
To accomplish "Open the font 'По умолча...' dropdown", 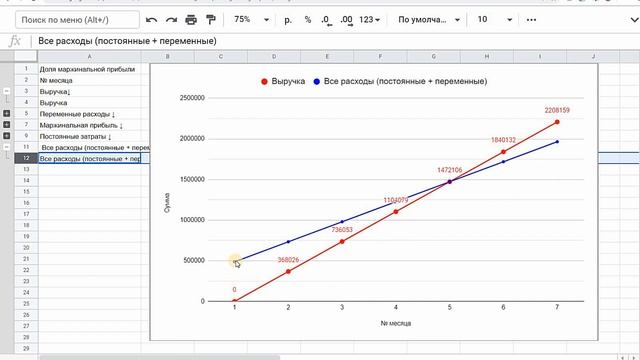I will [x=429, y=20].
